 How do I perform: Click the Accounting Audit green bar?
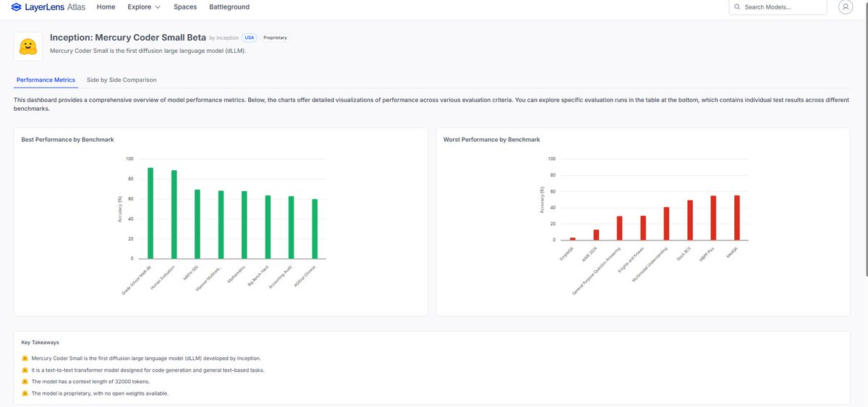tap(291, 227)
